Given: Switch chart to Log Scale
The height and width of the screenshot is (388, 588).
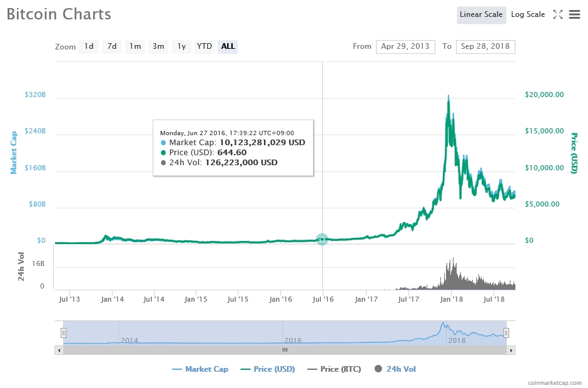Looking at the screenshot, I should (527, 14).
